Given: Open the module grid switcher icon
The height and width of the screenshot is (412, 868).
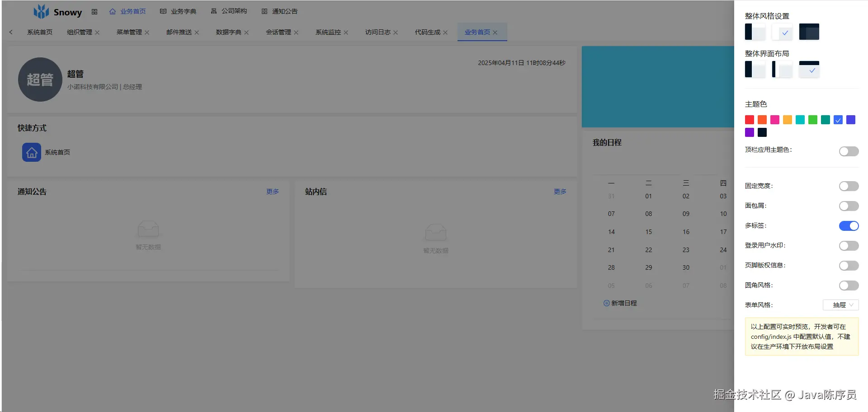Looking at the screenshot, I should click(x=94, y=12).
